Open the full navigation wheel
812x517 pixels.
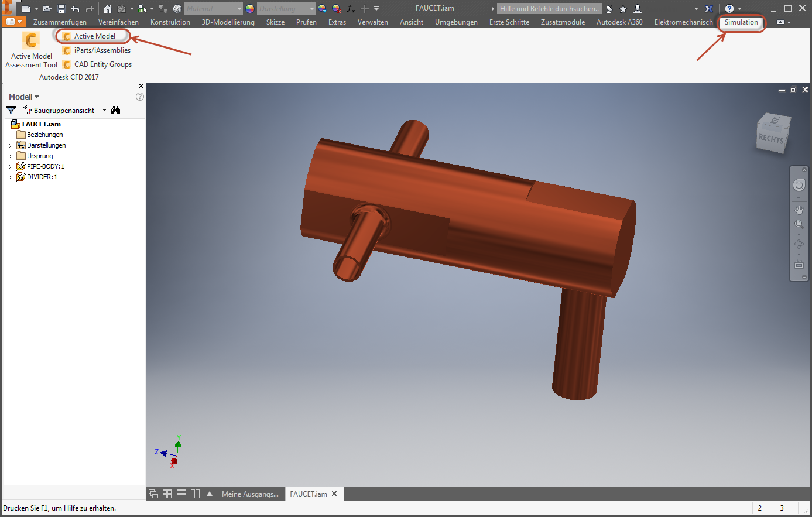pos(799,186)
